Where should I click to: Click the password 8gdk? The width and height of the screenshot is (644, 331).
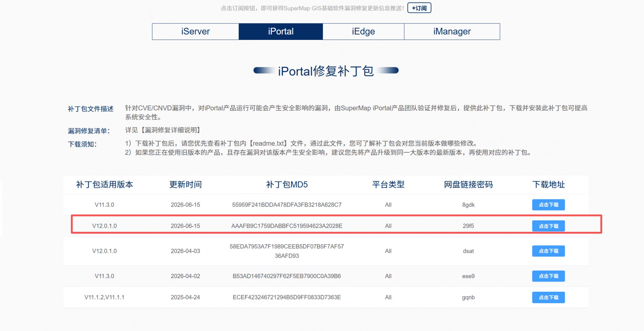pyautogui.click(x=468, y=205)
